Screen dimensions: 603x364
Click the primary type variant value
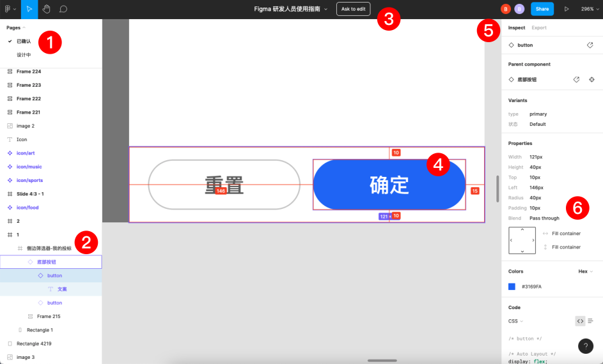tap(538, 114)
